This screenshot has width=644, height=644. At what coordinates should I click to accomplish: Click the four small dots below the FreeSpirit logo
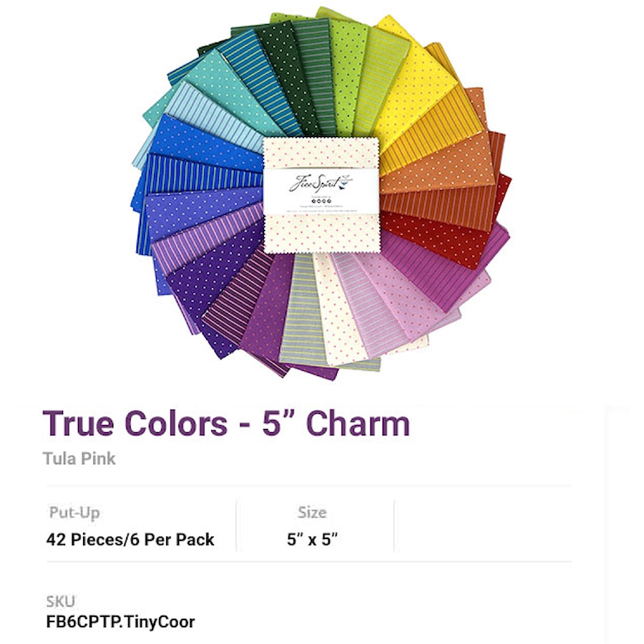tap(321, 201)
